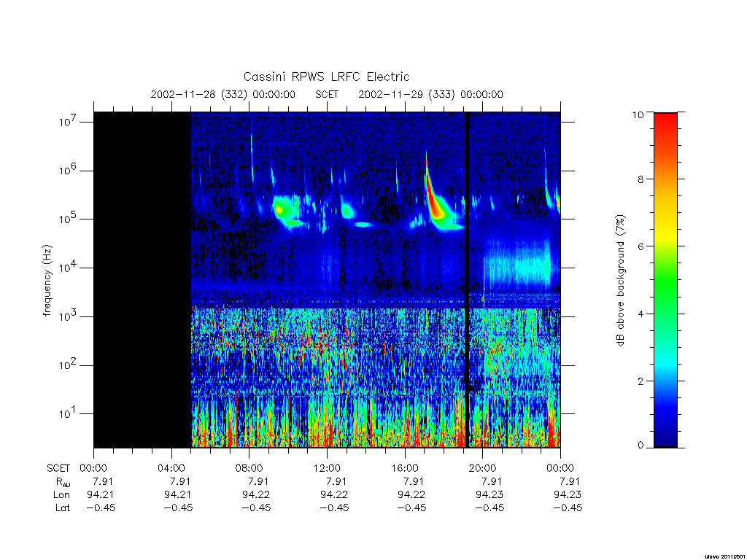The image size is (747, 560).
Task: Click the colorbar tick label '0'
Action: coord(640,446)
